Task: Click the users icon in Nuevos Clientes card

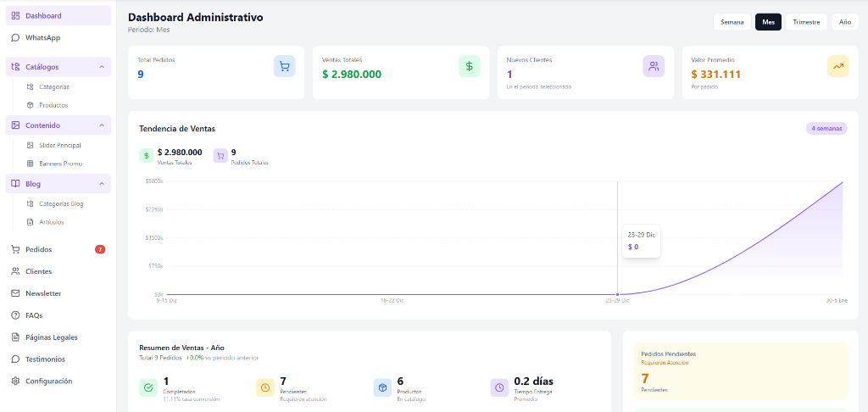Action: coord(654,66)
